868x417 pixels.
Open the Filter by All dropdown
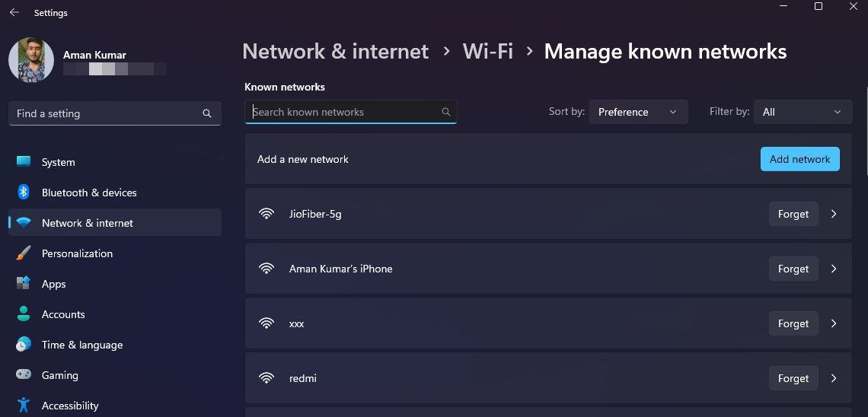coord(803,112)
